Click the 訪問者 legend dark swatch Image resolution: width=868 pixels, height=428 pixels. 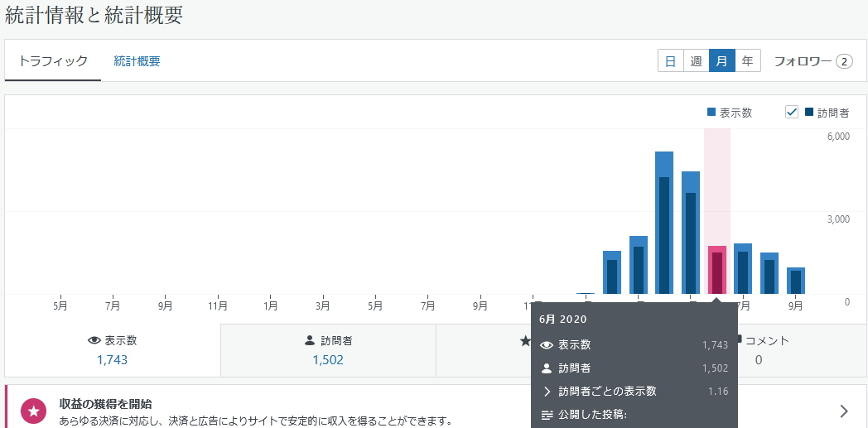(x=809, y=113)
